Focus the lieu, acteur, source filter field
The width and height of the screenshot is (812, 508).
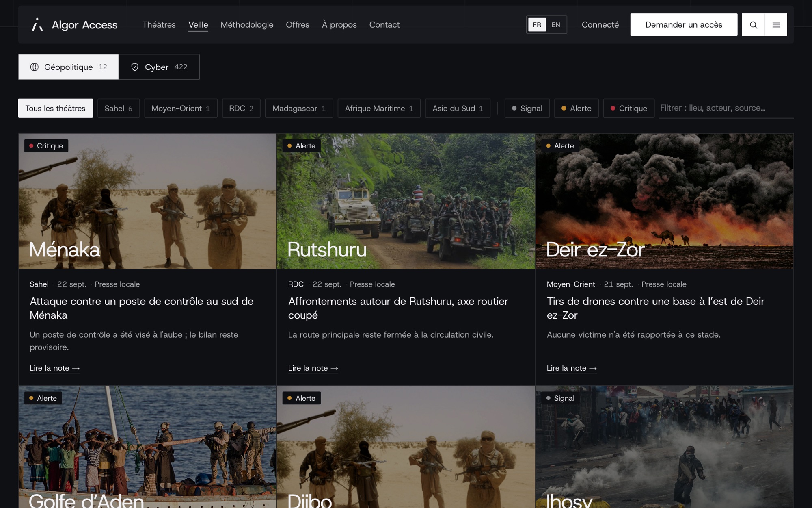726,108
